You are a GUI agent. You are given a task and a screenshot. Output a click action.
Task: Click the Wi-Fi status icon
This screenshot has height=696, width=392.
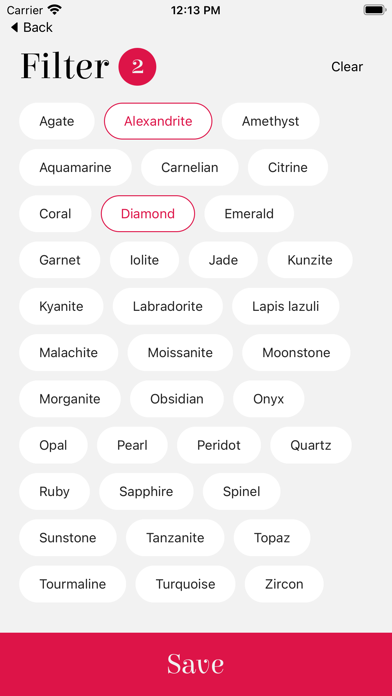55,10
